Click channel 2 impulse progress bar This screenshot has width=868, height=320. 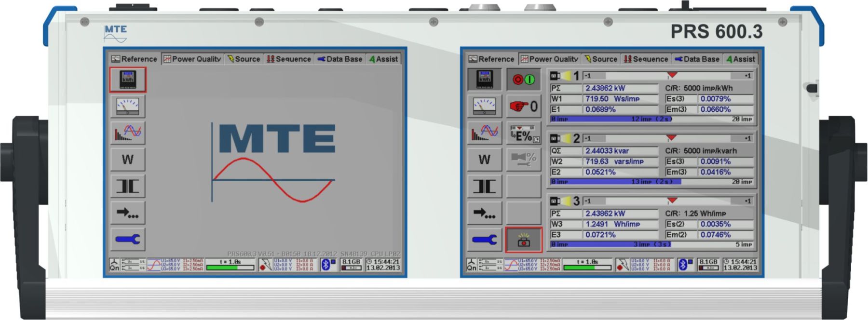[652, 182]
